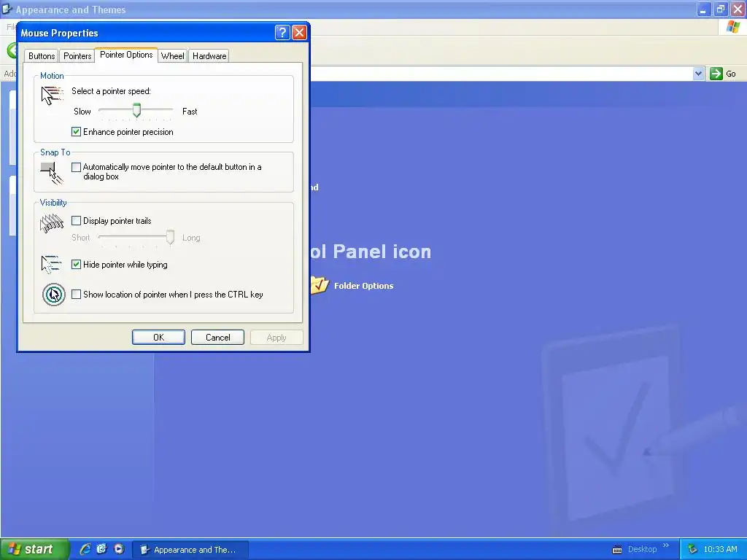Click the pointer trails illustration icon
Viewport: 747px width, 560px height.
[52, 223]
